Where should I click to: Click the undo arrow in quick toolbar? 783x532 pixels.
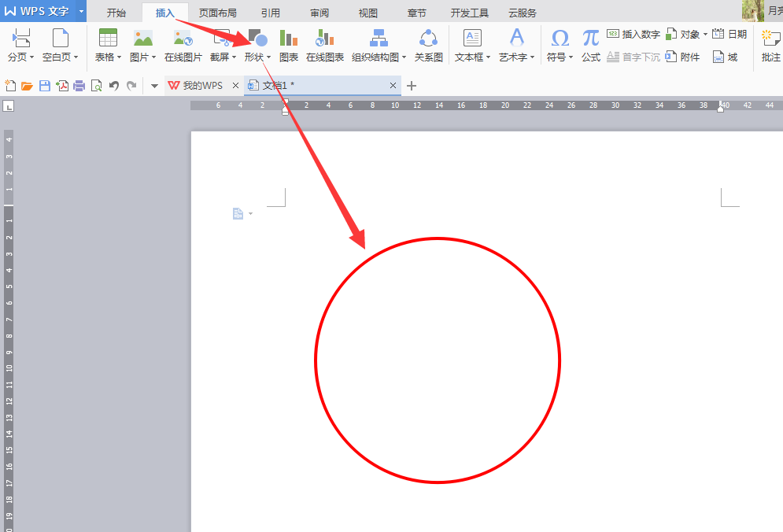pos(114,86)
